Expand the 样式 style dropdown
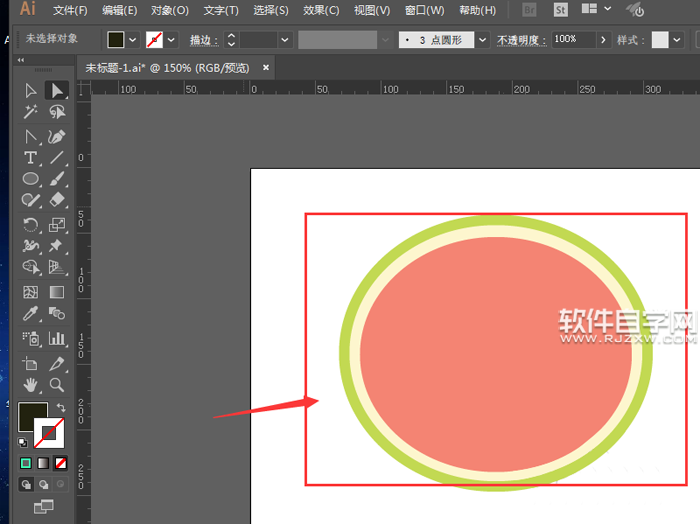Viewport: 700px width, 524px height. pyautogui.click(x=678, y=40)
